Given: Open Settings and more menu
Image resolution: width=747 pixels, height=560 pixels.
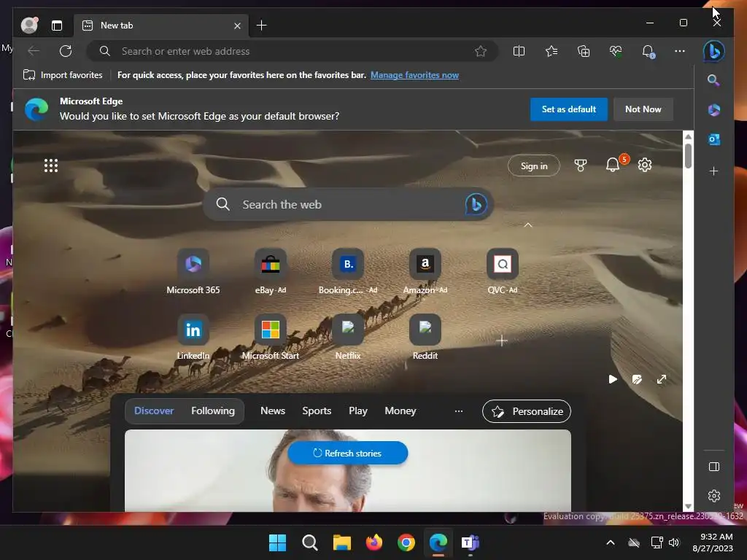Looking at the screenshot, I should pos(680,51).
